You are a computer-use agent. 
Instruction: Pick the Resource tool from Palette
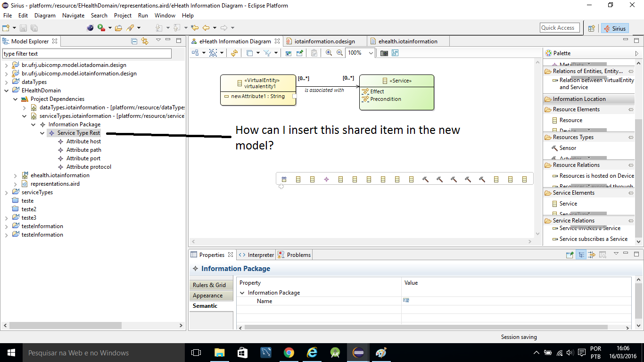[x=570, y=120]
